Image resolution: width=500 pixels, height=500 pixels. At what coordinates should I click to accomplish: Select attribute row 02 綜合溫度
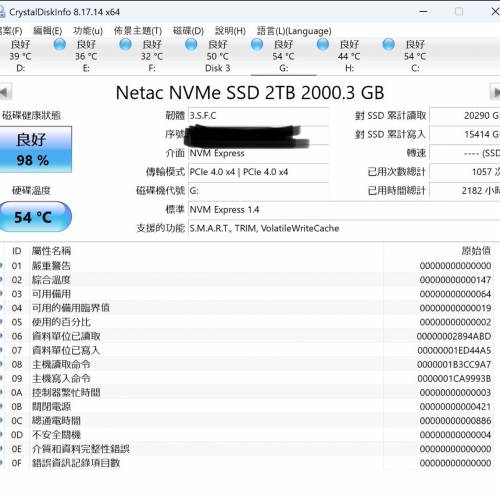point(247,280)
